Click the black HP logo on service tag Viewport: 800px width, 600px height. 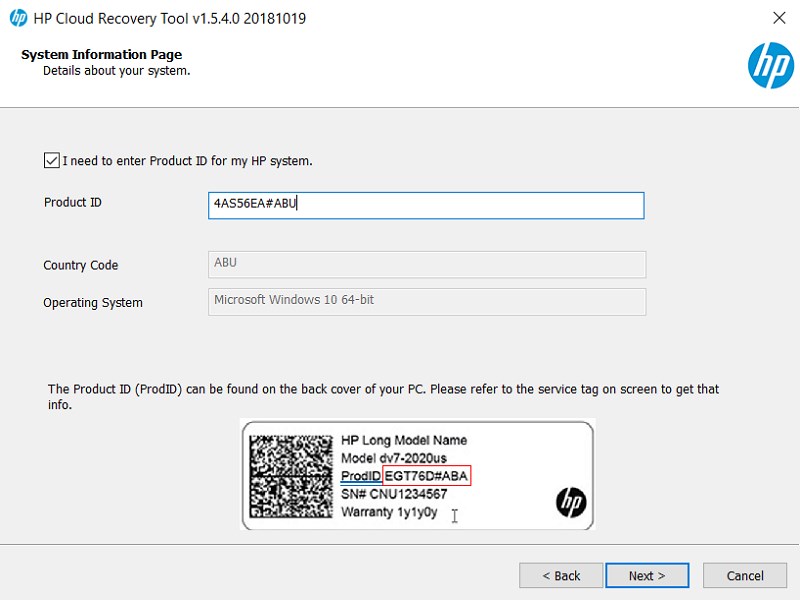click(x=571, y=502)
